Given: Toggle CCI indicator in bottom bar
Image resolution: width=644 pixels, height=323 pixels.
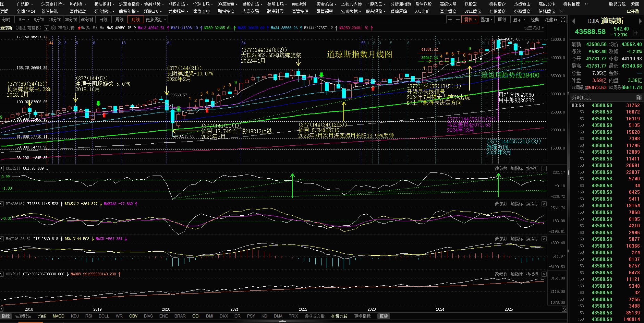Looking at the screenshot, I should (x=196, y=316).
